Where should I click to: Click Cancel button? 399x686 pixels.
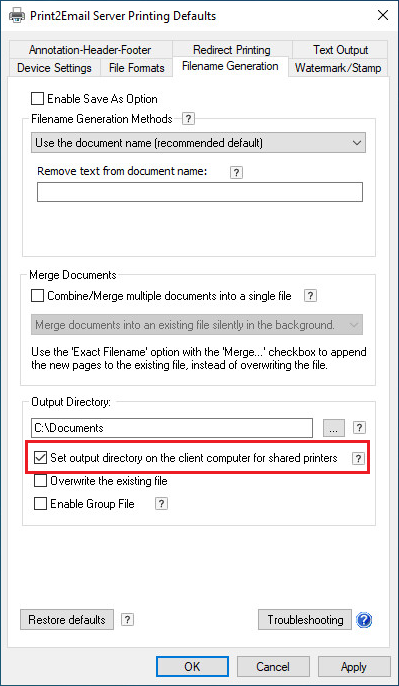[273, 667]
